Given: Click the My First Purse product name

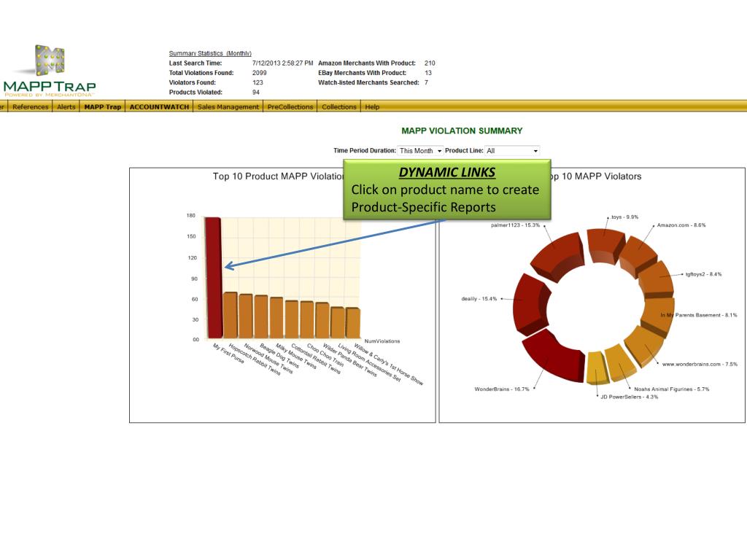Looking at the screenshot, I should tap(228, 354).
